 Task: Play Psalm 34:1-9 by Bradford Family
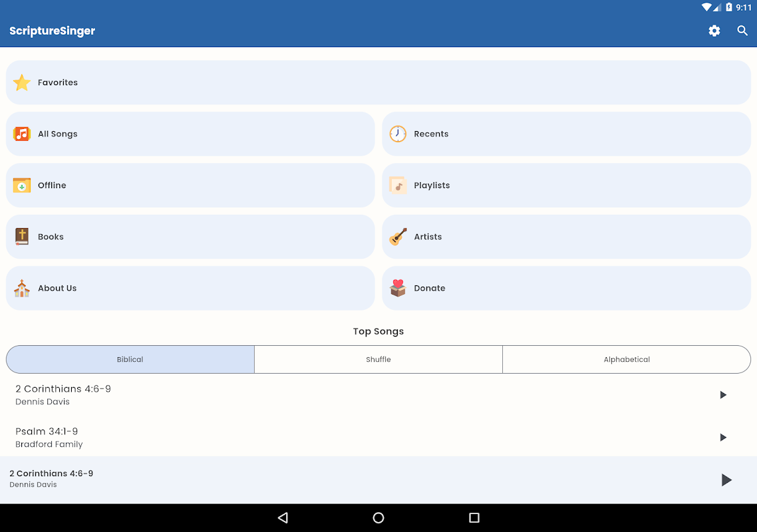[722, 438]
